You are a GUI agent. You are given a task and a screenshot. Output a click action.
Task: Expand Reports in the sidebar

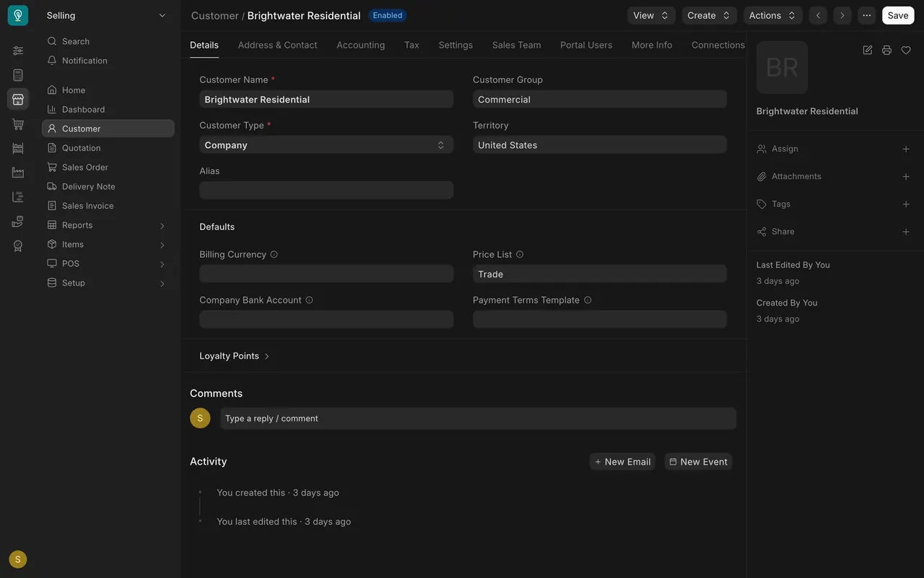pos(108,225)
